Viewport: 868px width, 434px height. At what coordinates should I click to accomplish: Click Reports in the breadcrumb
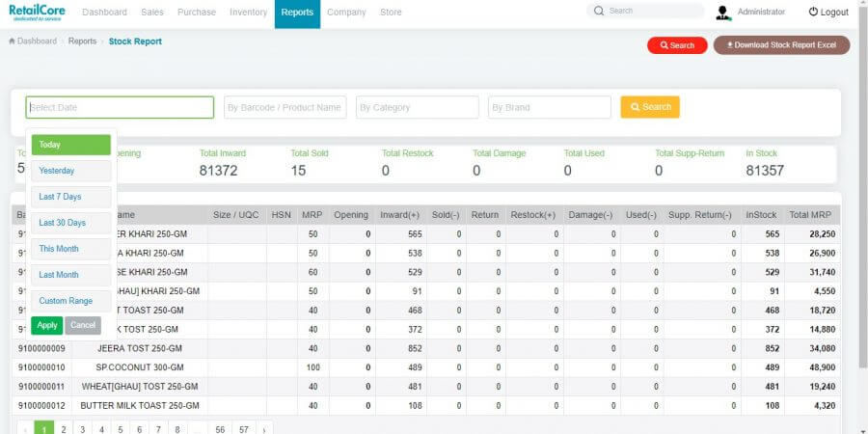(x=83, y=41)
